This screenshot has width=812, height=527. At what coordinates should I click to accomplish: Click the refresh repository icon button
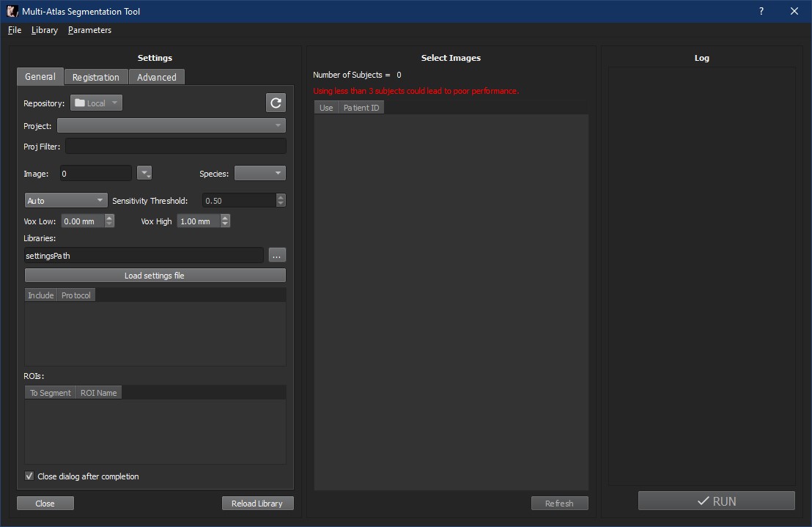pos(276,103)
